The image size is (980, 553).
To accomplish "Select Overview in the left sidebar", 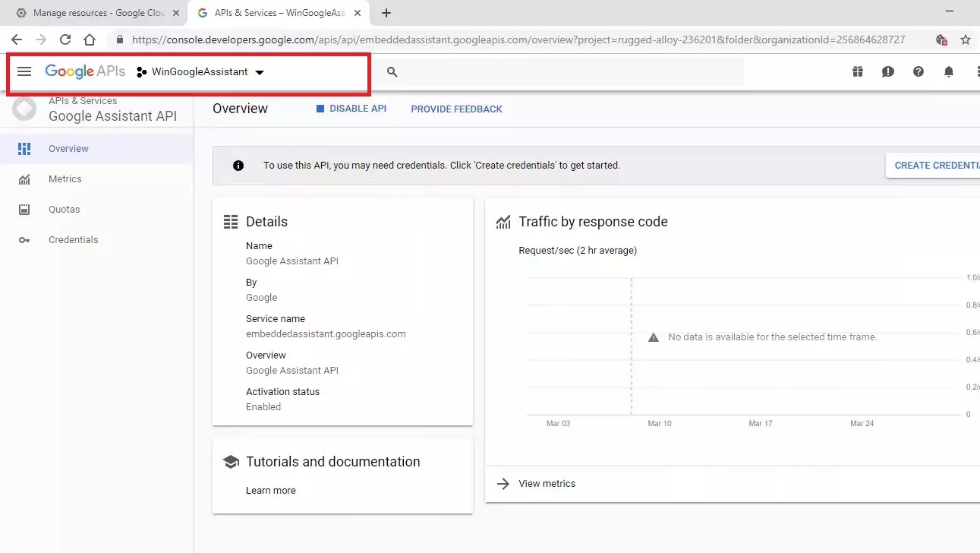I will click(96, 149).
